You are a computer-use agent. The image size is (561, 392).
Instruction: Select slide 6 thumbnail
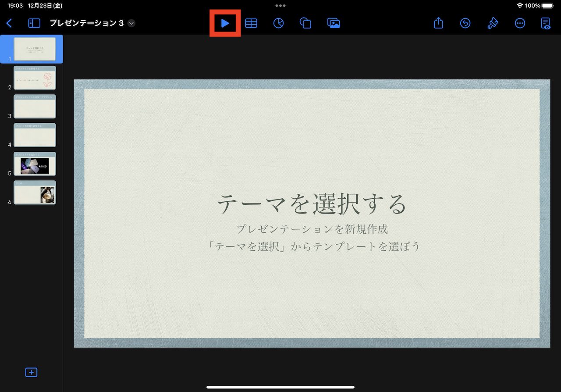[x=35, y=192]
